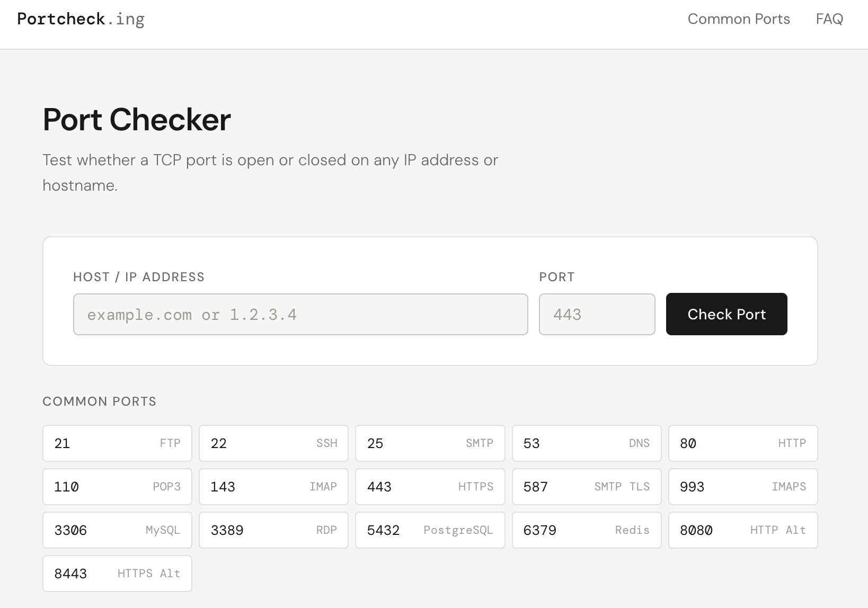Image resolution: width=868 pixels, height=608 pixels.
Task: Choose the port 5432 PostgreSQL preset
Action: pos(430,530)
